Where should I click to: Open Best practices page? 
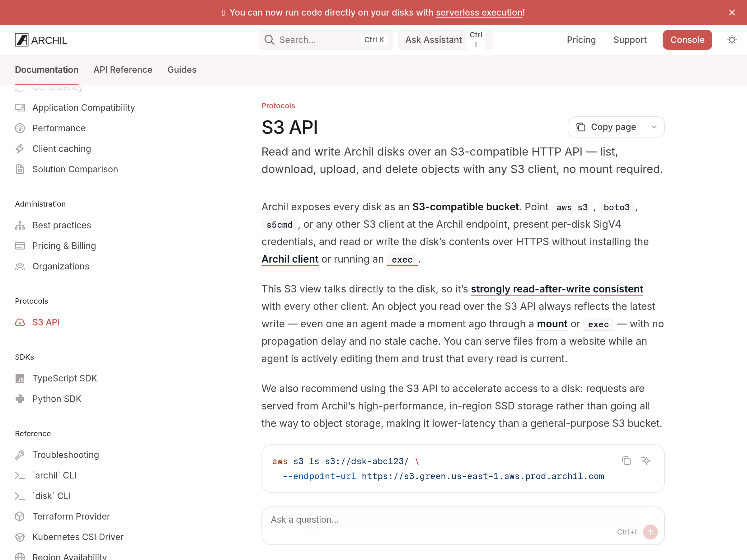pyautogui.click(x=62, y=226)
